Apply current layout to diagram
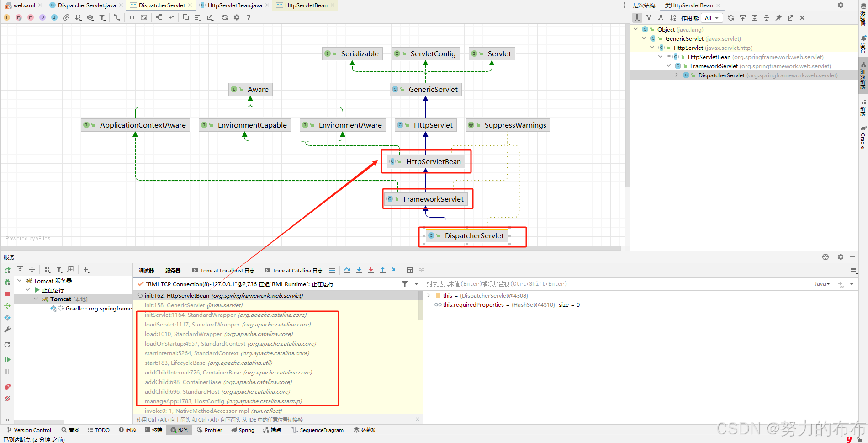 point(159,17)
